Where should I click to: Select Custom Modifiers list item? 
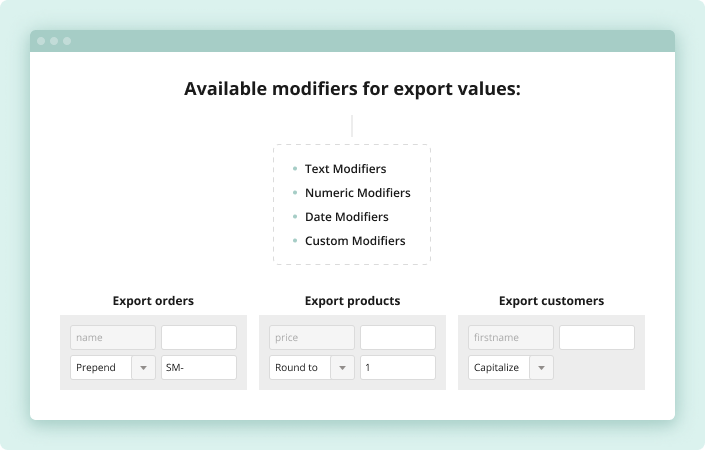[x=355, y=241]
